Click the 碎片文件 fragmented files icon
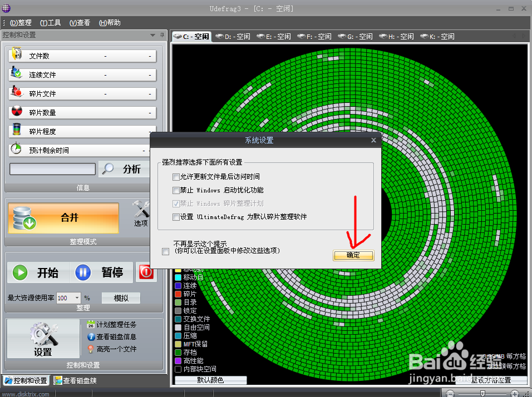 pos(17,92)
